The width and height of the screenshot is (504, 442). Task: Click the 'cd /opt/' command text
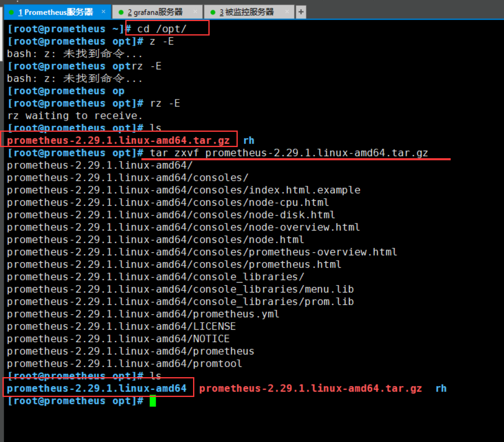coord(162,29)
